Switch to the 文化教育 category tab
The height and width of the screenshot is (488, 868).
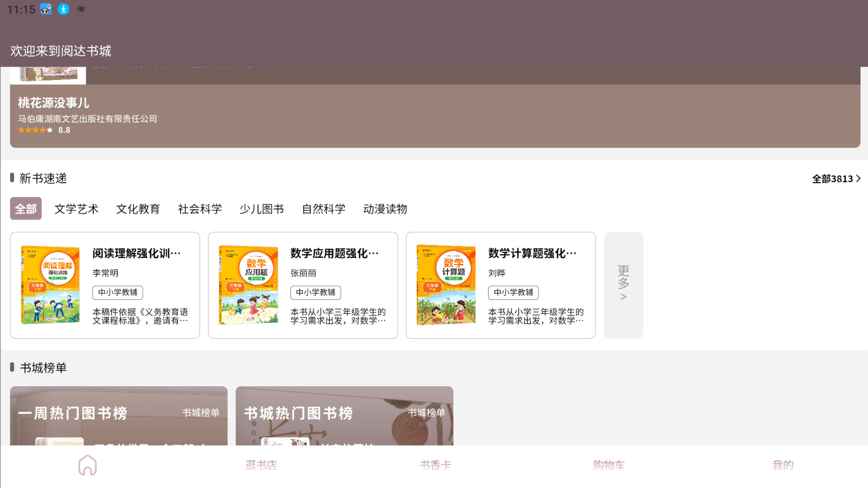tap(138, 209)
